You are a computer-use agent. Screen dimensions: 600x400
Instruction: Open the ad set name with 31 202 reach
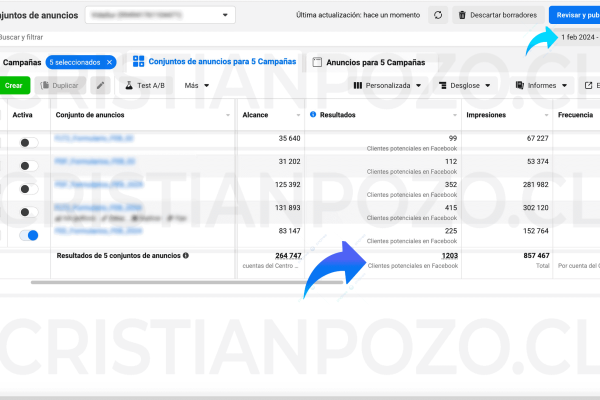(x=95, y=161)
